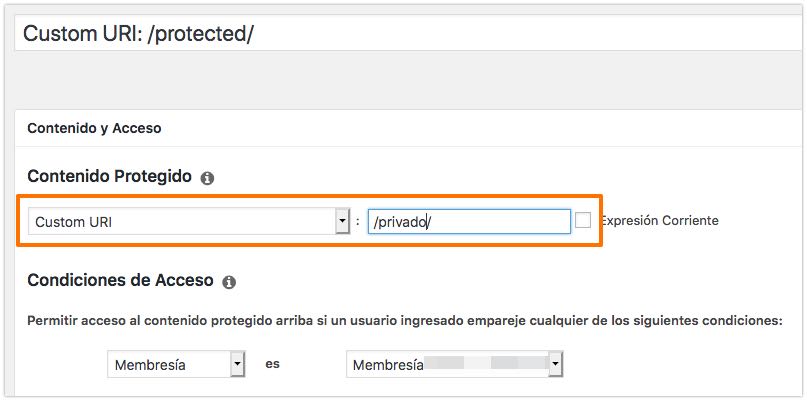
Task: Click the arrow of the blurred Membresía select
Action: pyautogui.click(x=555, y=364)
